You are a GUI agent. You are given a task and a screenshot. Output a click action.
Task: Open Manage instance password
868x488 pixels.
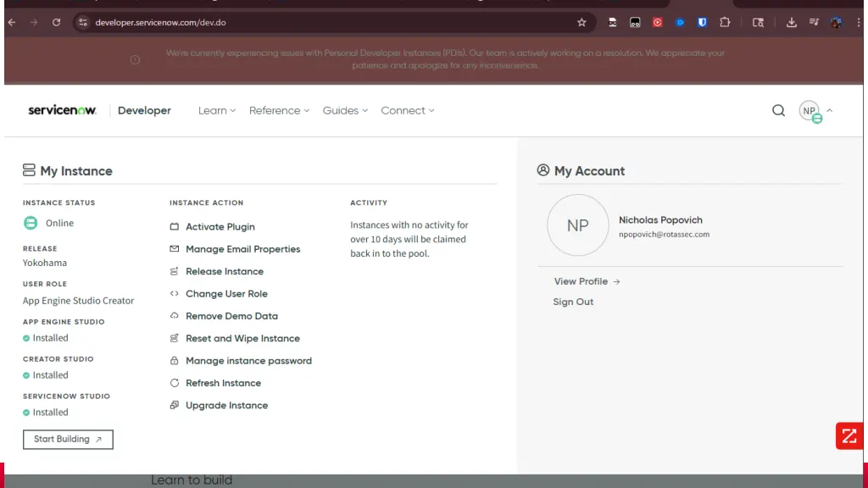tap(249, 361)
